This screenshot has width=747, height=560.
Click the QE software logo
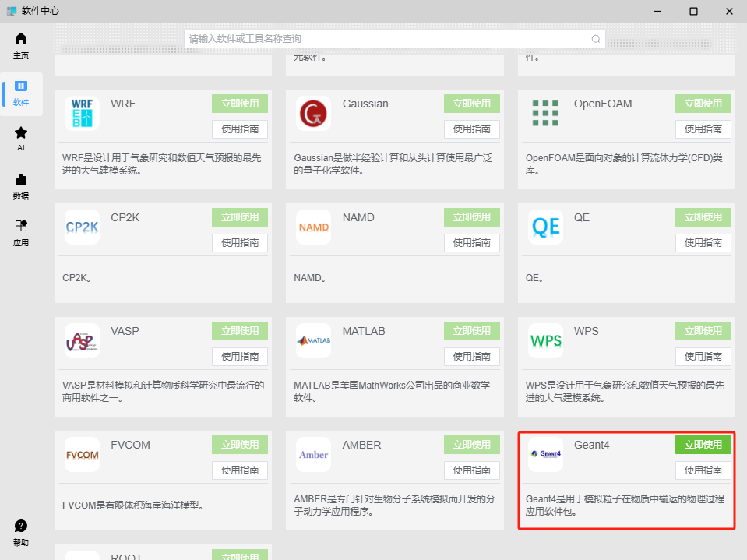pyautogui.click(x=545, y=227)
